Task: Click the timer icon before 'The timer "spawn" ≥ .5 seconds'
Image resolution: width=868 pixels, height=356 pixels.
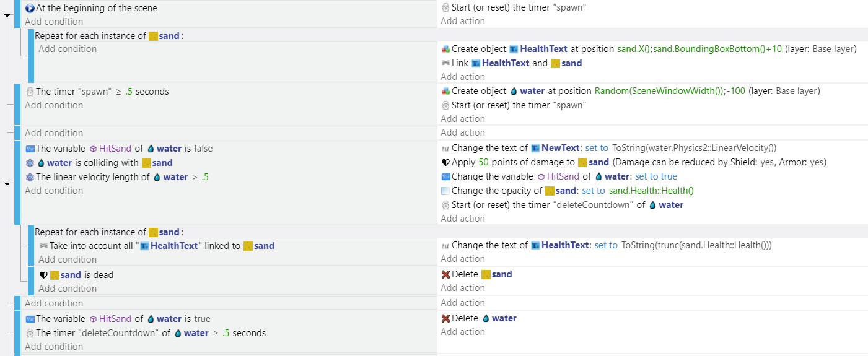Action: (x=30, y=92)
